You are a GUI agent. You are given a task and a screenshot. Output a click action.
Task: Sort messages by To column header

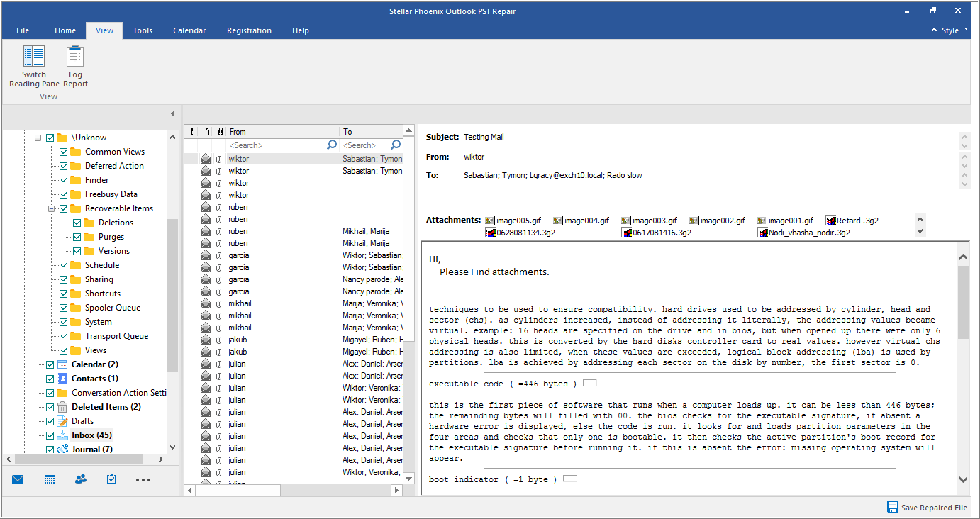(372, 131)
